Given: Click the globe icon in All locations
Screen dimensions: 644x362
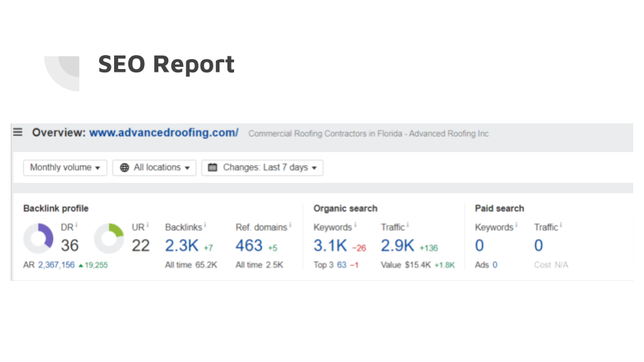Looking at the screenshot, I should [x=125, y=168].
